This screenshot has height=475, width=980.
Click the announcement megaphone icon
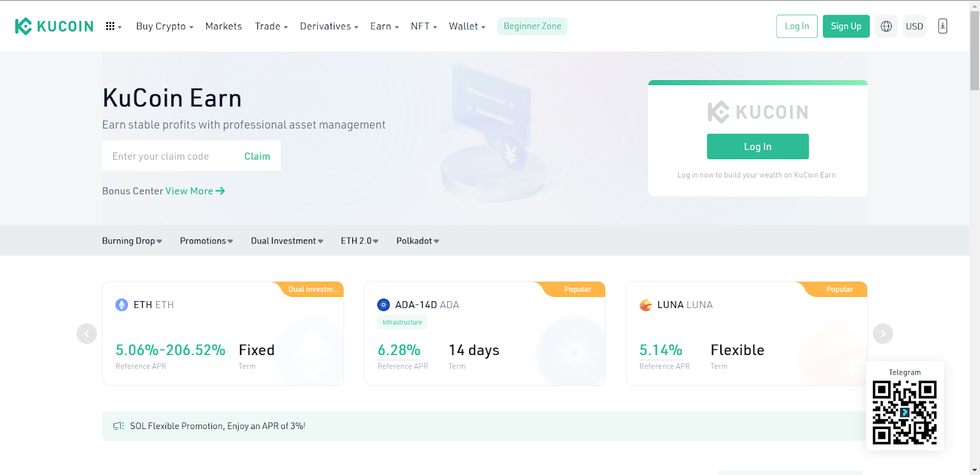119,426
